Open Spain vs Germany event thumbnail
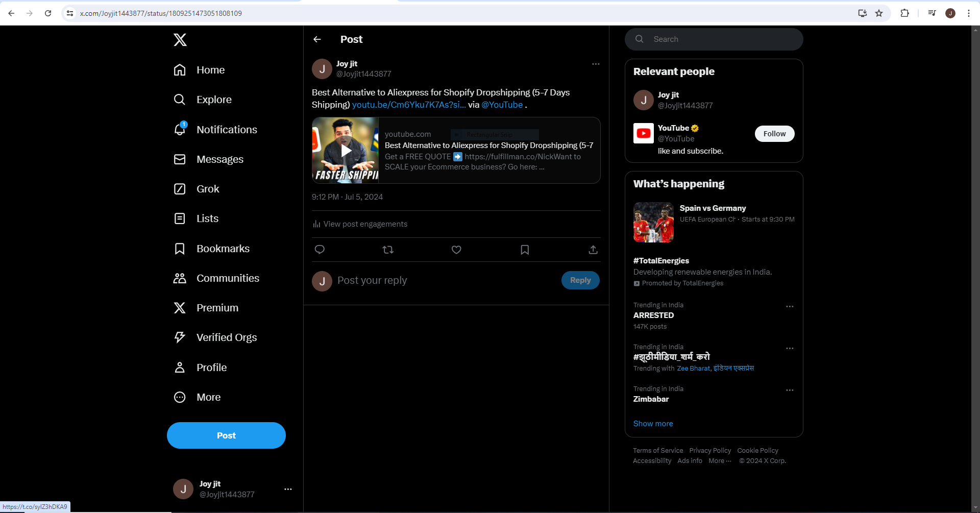 (x=653, y=222)
